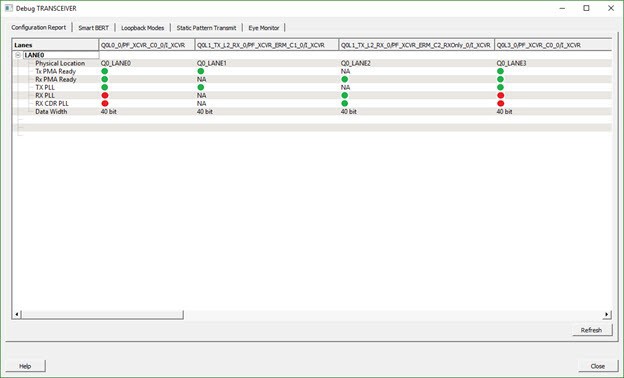Open the Eye Monitor tab
624x378 pixels.
pos(264,28)
